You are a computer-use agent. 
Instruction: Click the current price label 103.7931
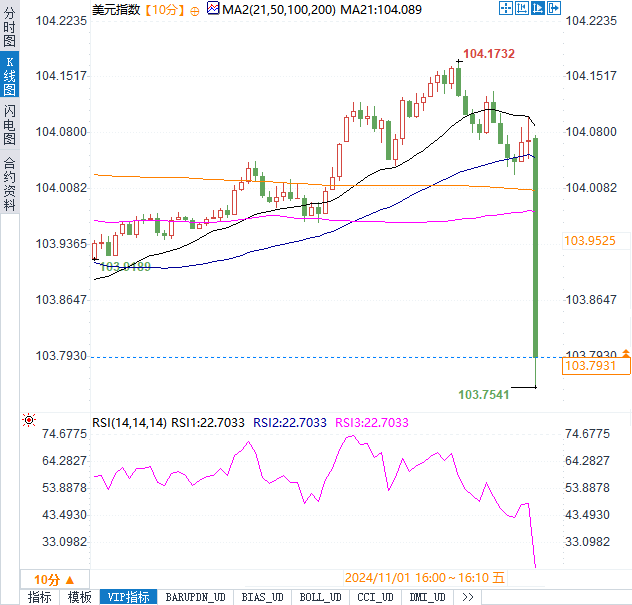tap(596, 367)
